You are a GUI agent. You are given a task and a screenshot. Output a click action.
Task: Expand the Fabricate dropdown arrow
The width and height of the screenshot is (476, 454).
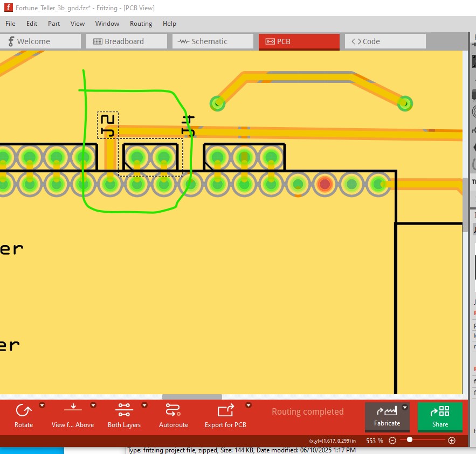point(405,408)
